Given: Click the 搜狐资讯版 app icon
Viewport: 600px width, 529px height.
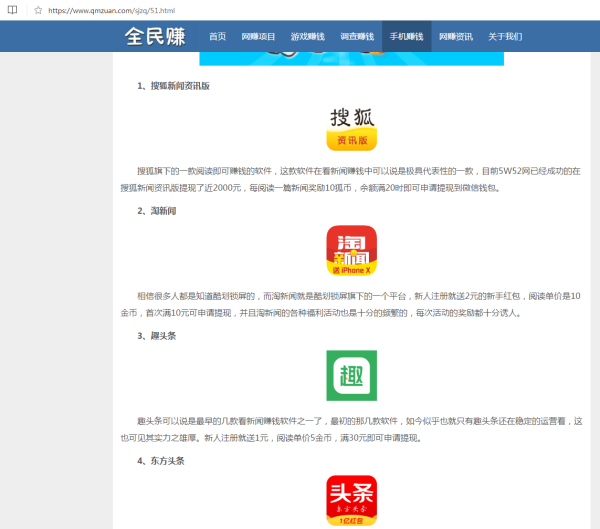Looking at the screenshot, I should [352, 129].
